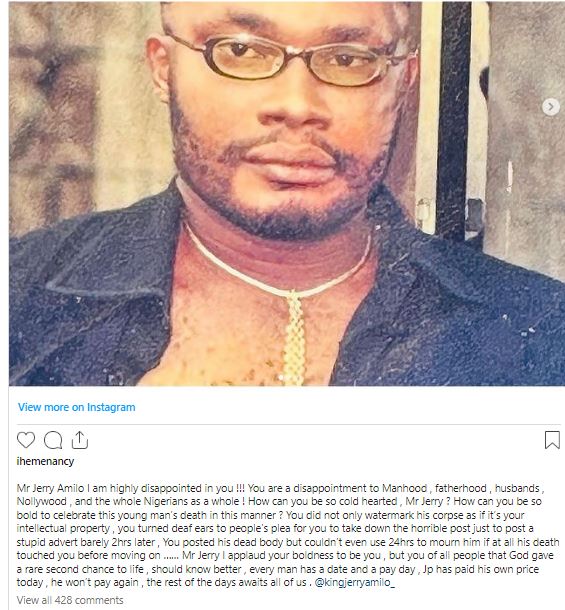Open the man's portrait photo
Screen dimensions: 565x610
coord(287,193)
